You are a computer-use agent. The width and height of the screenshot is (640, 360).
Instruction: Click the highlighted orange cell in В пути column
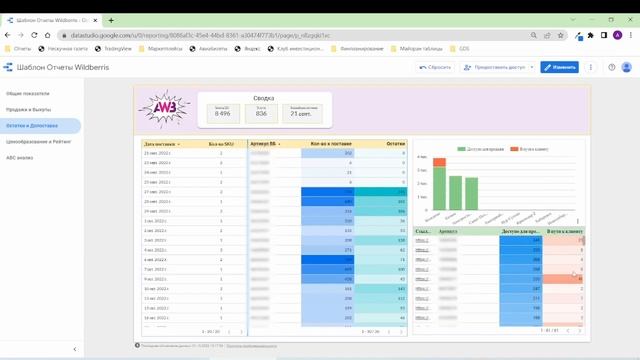point(563,279)
